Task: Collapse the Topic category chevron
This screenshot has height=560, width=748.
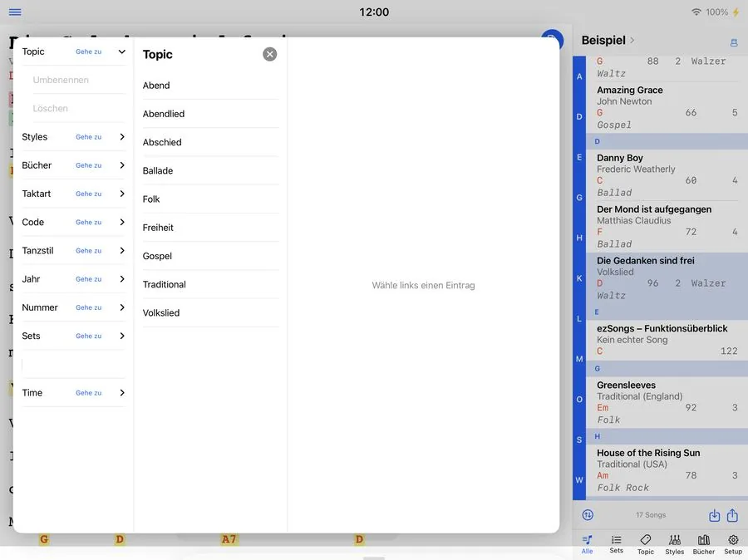Action: (x=122, y=52)
